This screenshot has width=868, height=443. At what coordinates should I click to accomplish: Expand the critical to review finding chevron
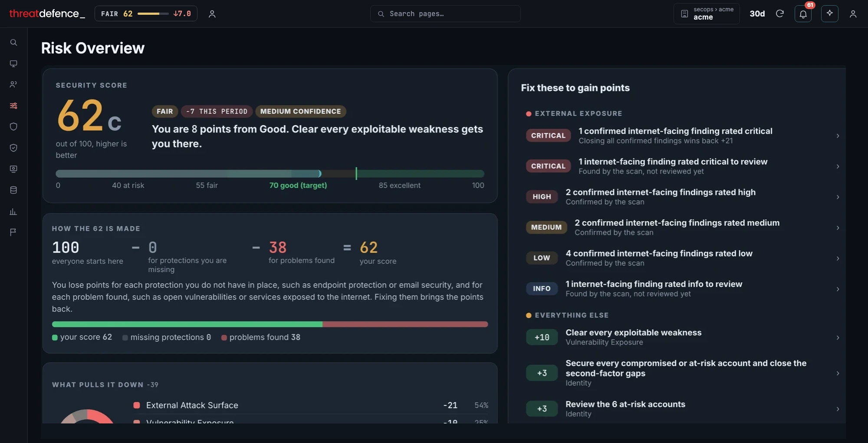838,166
